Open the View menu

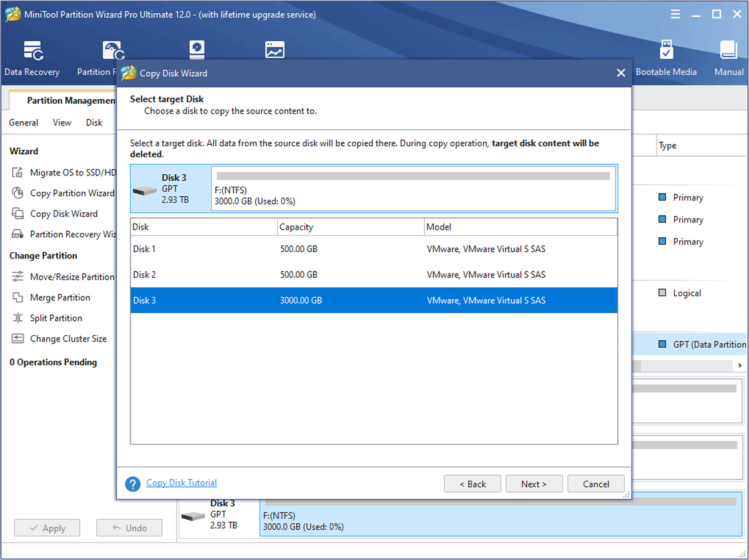62,122
